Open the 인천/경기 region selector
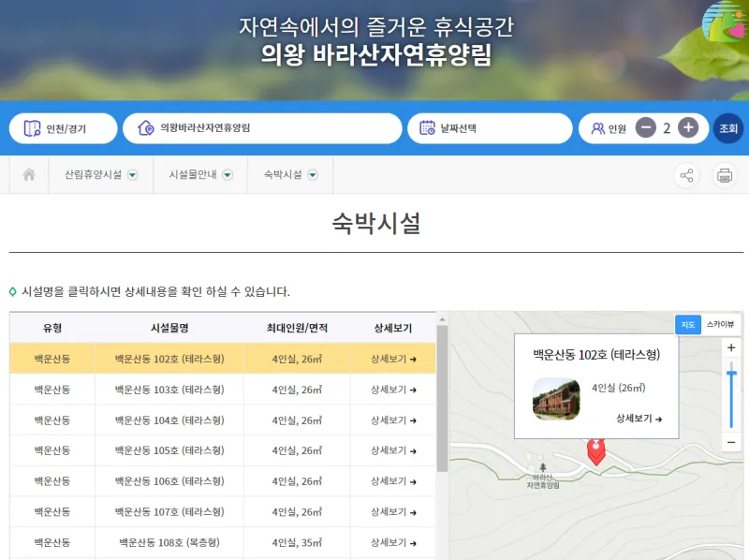 63,128
